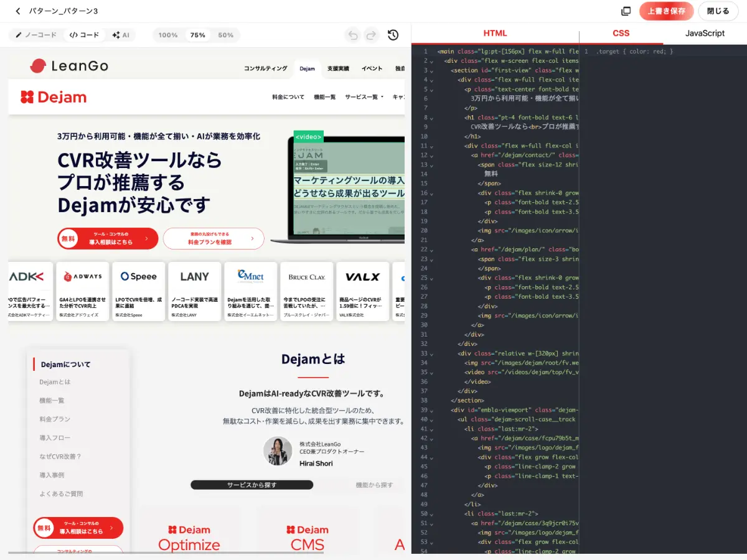Collapse code fold arrow at line 2

click(x=431, y=61)
